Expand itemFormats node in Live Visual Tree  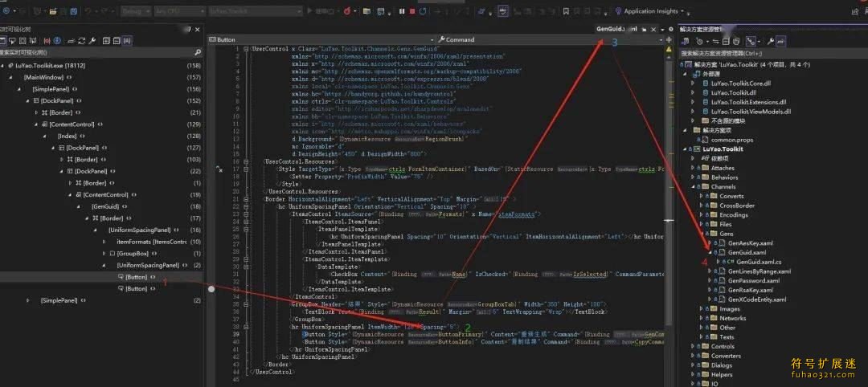pos(104,242)
